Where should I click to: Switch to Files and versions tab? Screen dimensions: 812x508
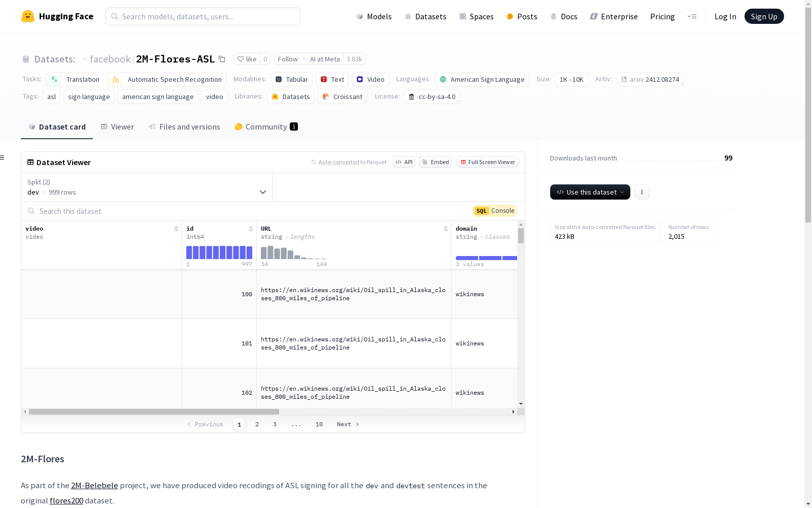184,126
